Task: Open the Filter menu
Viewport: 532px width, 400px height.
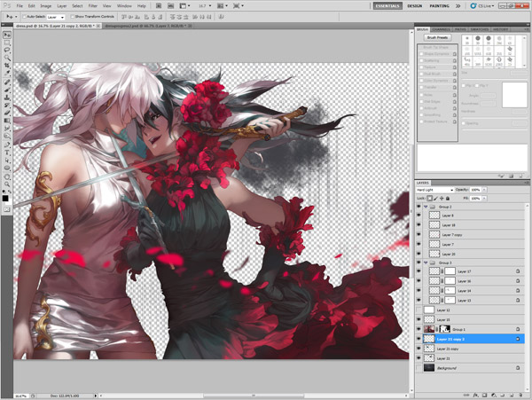Action: (x=92, y=6)
